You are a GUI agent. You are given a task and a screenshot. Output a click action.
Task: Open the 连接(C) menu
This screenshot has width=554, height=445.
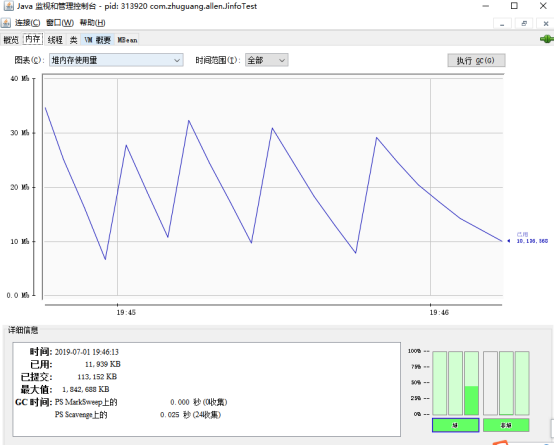tap(27, 23)
